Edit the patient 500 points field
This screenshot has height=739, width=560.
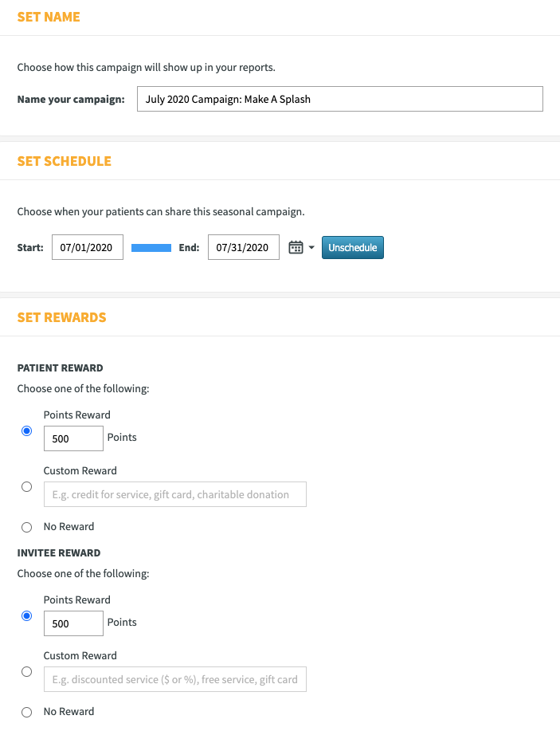coord(73,438)
